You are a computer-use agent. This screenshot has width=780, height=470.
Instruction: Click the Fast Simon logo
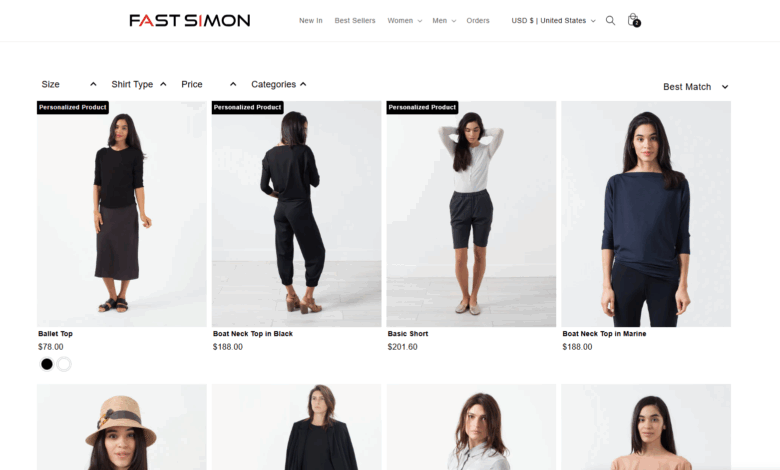tap(190, 20)
